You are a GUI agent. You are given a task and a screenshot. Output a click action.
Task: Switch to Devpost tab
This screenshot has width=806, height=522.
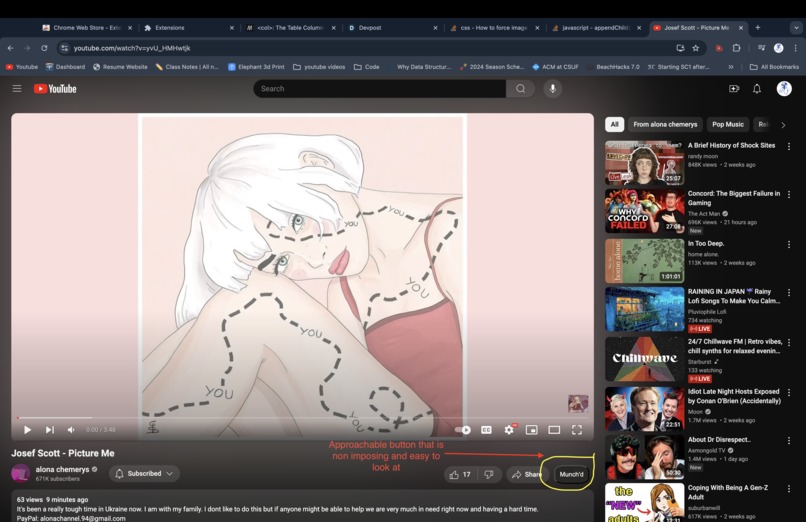(393, 28)
